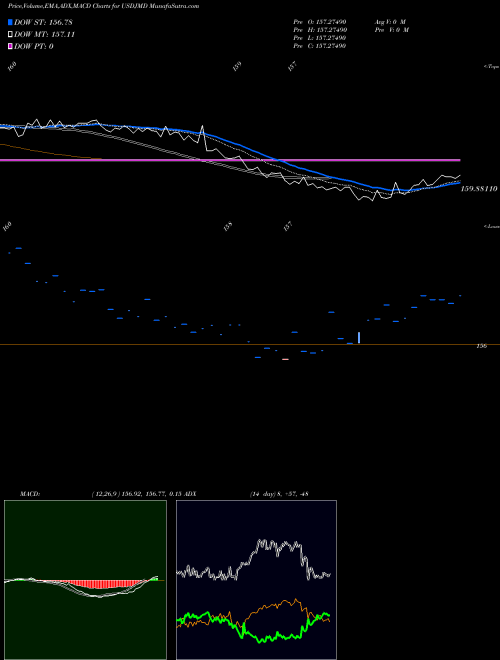
Task: Click the chart title mentioning USDJMD MunafaSutra.com
Action: [x=104, y=6]
